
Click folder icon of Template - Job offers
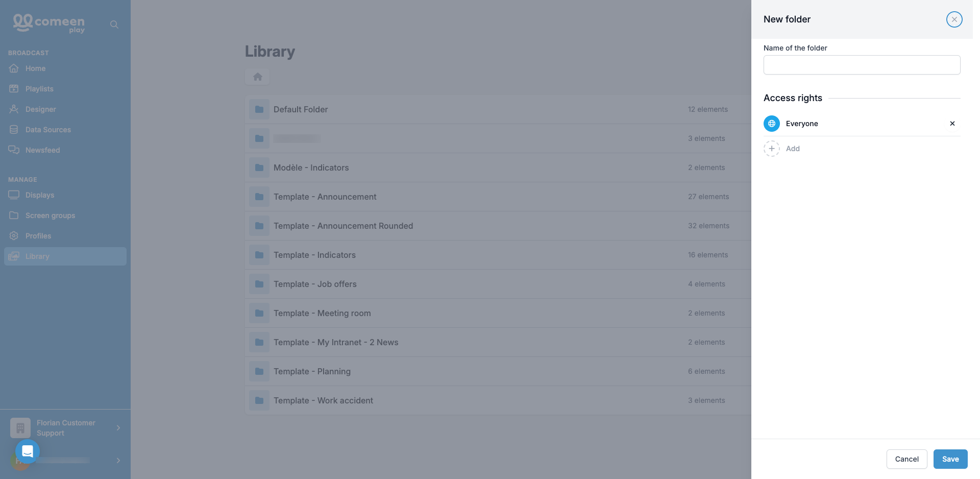(259, 284)
